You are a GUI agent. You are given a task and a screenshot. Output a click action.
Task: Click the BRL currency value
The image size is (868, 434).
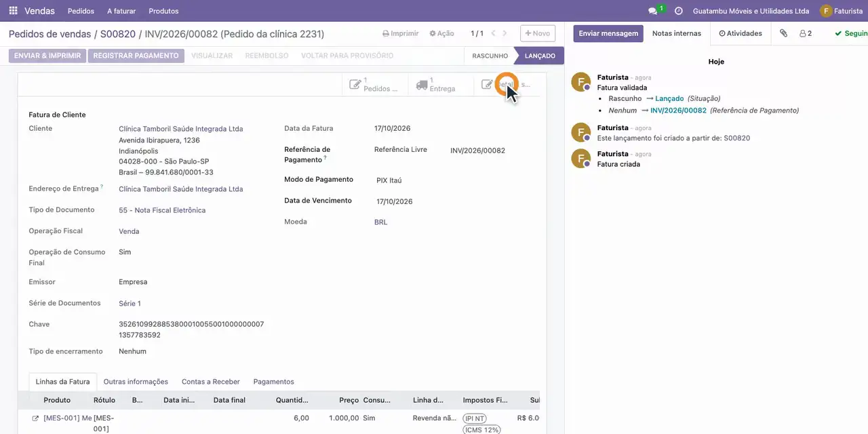click(x=380, y=222)
